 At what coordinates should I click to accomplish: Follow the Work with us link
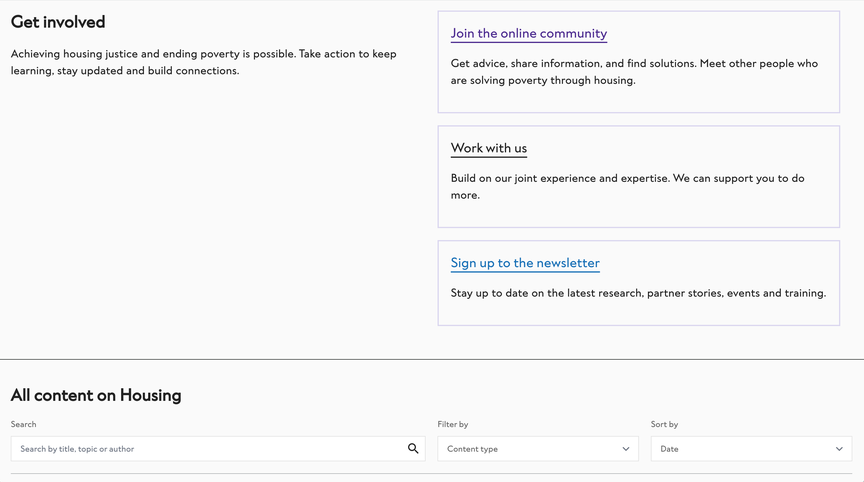(x=488, y=148)
